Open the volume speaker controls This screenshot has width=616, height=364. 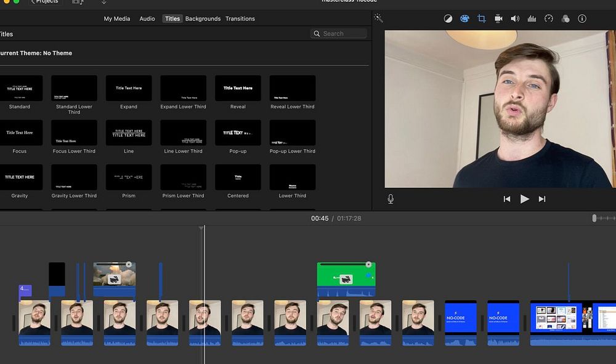click(x=515, y=18)
